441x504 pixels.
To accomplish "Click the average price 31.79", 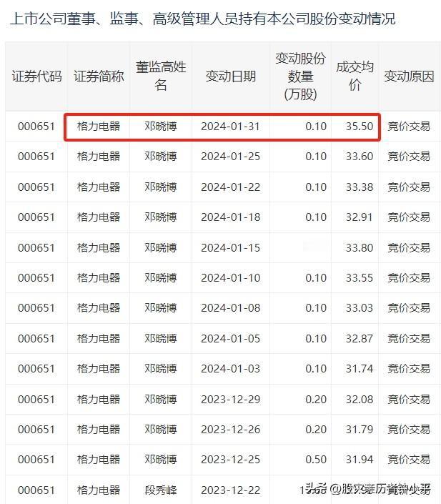I will pyautogui.click(x=360, y=430).
